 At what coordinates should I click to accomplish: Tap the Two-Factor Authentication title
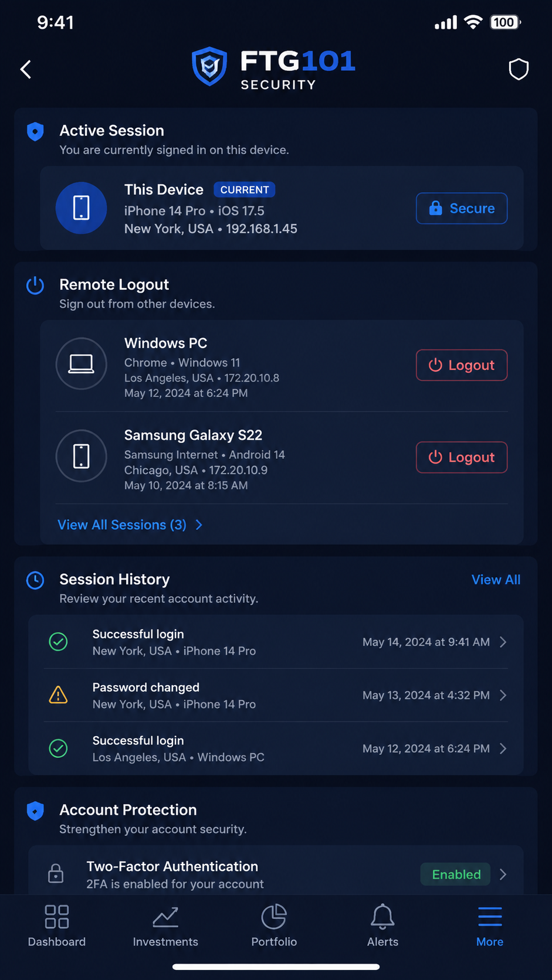pyautogui.click(x=172, y=866)
